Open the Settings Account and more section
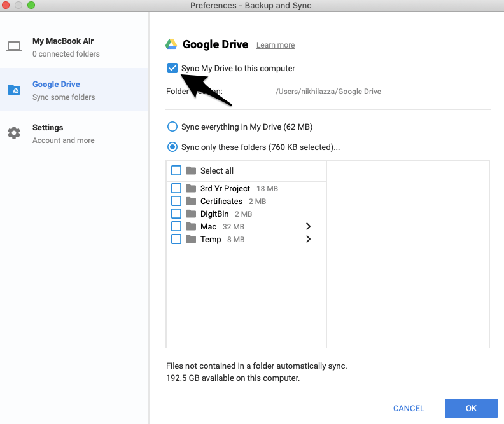 (74, 133)
